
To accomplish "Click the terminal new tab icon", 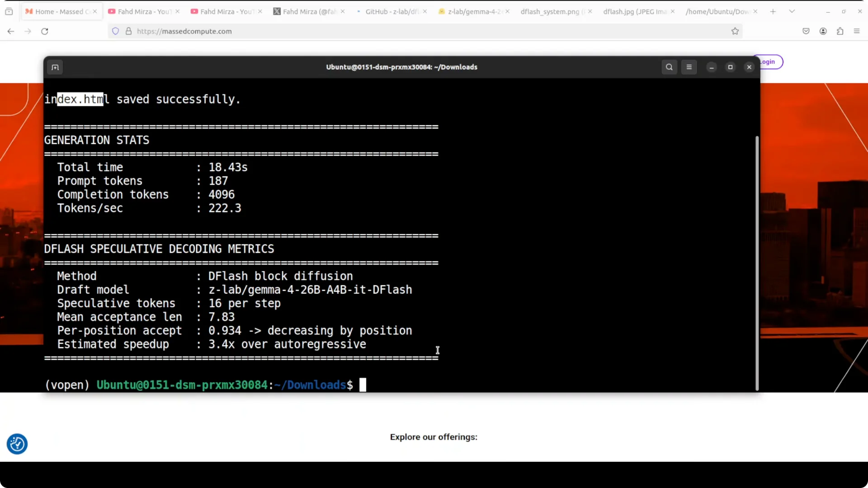I will point(55,67).
